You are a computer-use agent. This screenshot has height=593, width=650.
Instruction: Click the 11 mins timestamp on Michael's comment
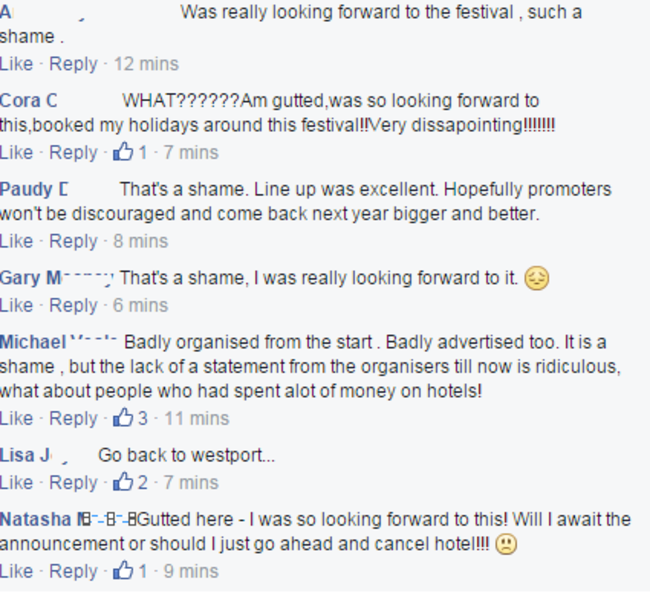coord(195,418)
